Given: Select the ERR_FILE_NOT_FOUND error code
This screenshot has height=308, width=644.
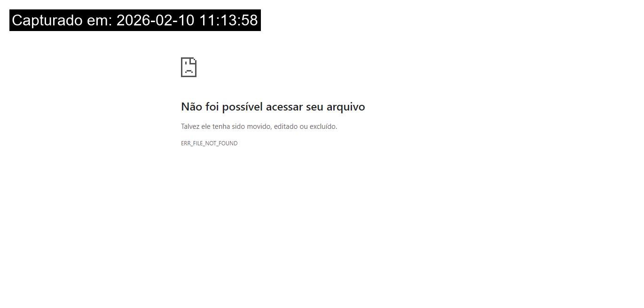Looking at the screenshot, I should tap(209, 143).
